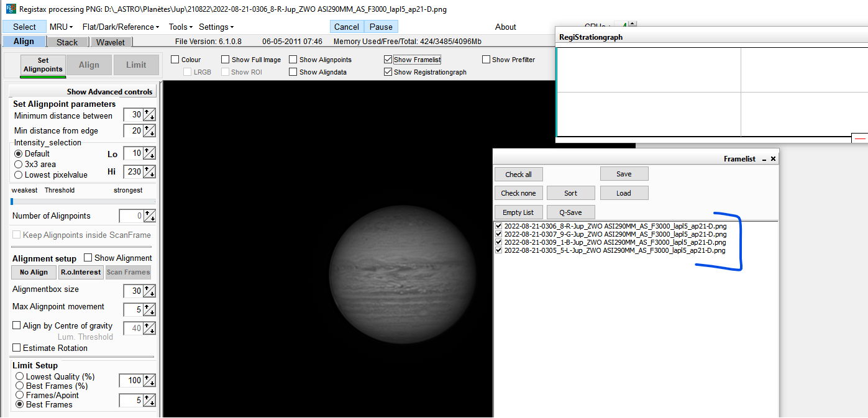Open the About menu item

(505, 27)
